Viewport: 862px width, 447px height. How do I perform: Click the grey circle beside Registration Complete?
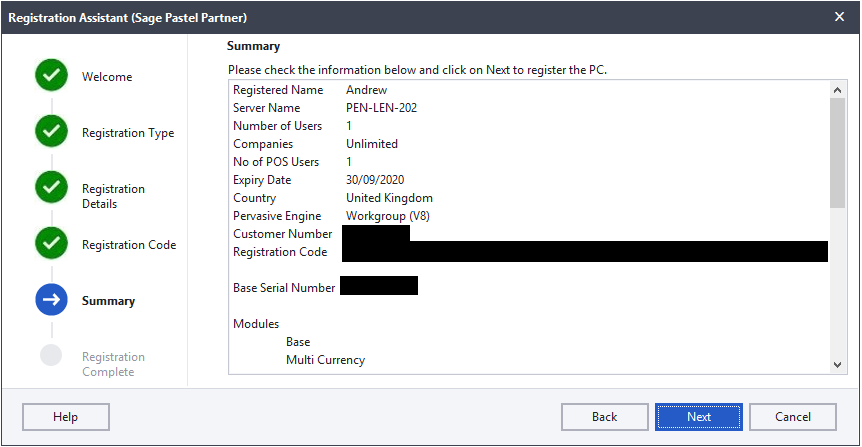click(51, 355)
